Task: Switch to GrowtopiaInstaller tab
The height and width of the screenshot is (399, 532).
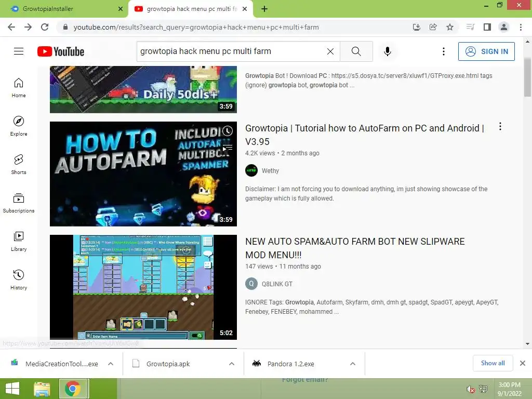Action: [x=63, y=9]
